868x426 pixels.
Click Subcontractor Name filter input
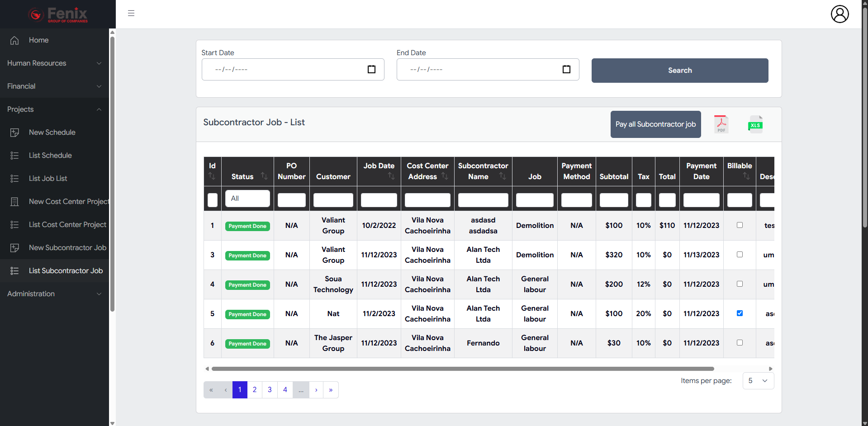point(483,200)
